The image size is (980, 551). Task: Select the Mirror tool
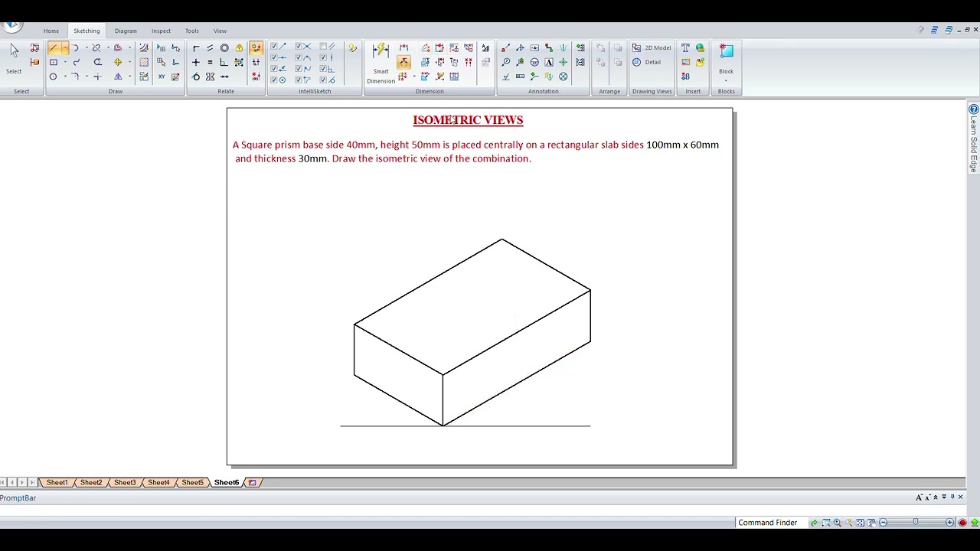point(118,77)
